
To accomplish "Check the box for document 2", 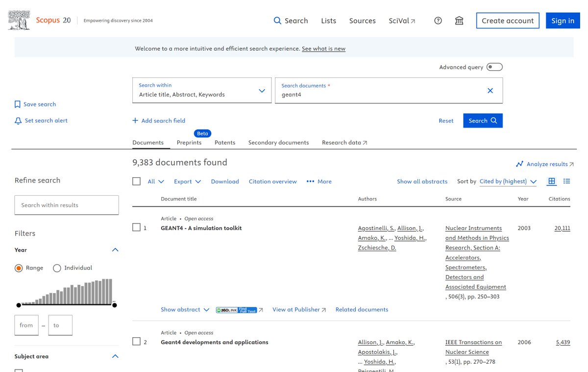I will tap(137, 341).
